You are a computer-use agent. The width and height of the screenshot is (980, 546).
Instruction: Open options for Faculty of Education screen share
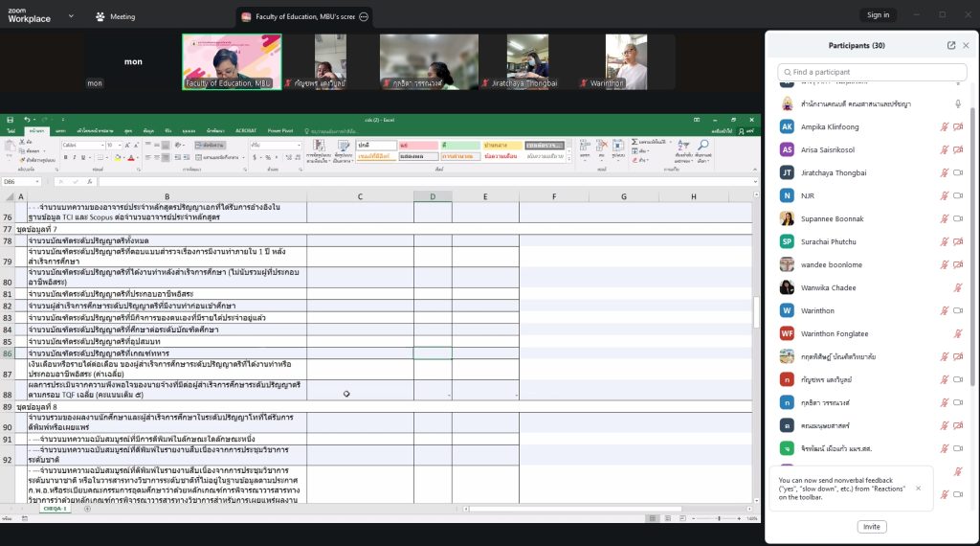tap(364, 17)
